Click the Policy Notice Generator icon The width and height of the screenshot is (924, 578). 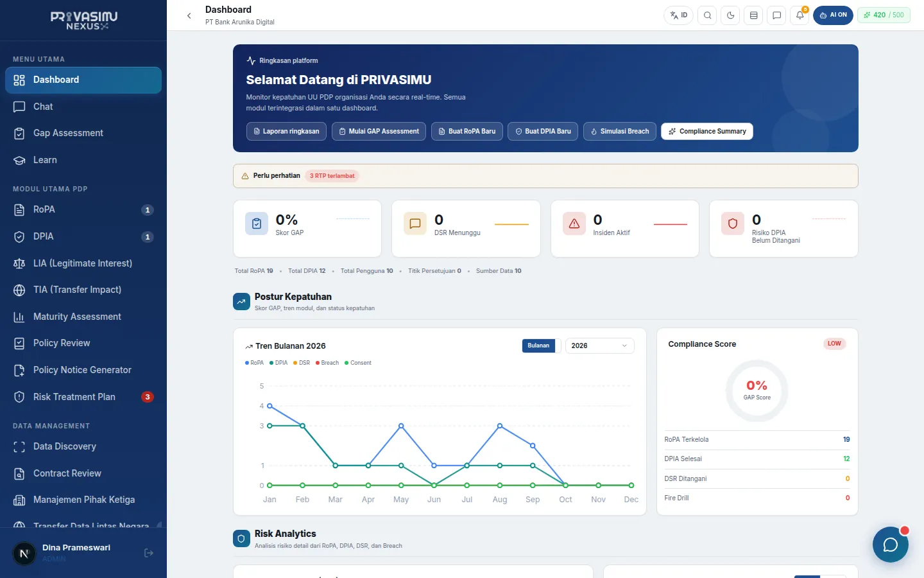click(x=19, y=370)
